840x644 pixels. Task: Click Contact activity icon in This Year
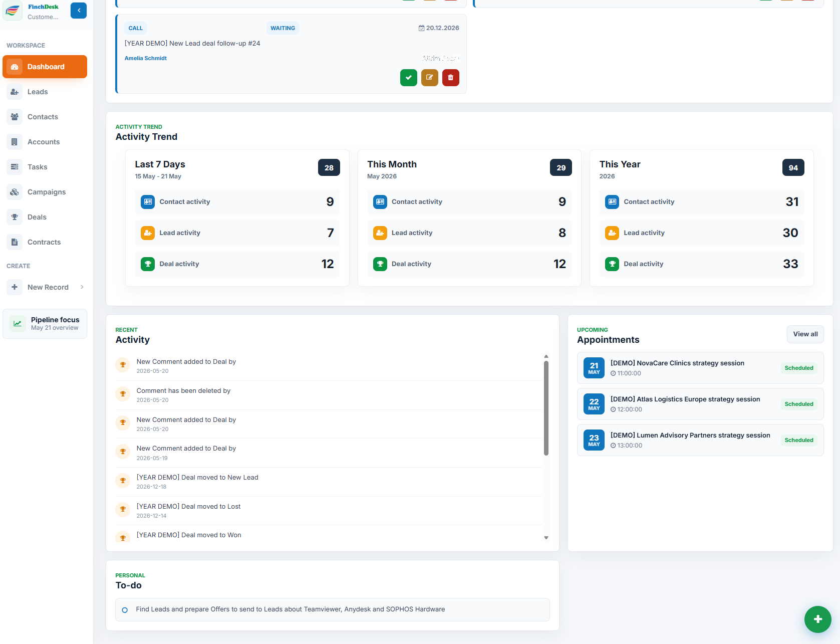coord(612,202)
